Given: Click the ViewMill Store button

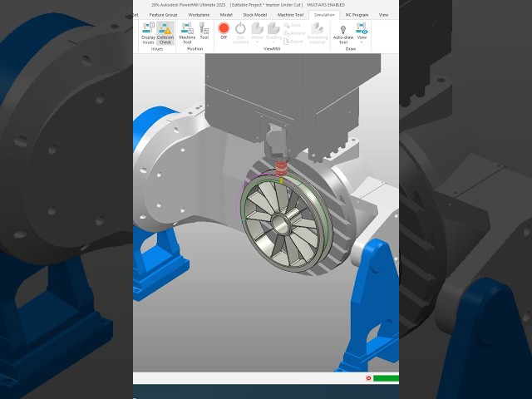Looking at the screenshot, I should (x=293, y=25).
